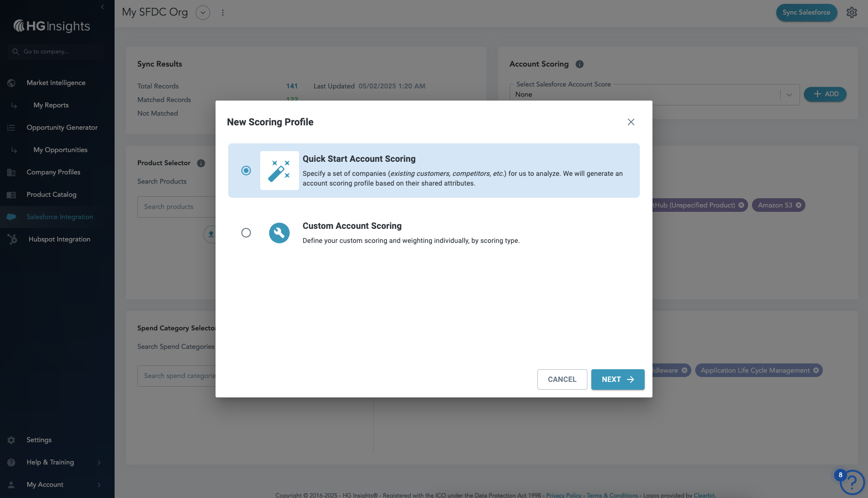Open Opportunity Generator in the sidebar
This screenshot has height=498, width=868.
point(62,127)
